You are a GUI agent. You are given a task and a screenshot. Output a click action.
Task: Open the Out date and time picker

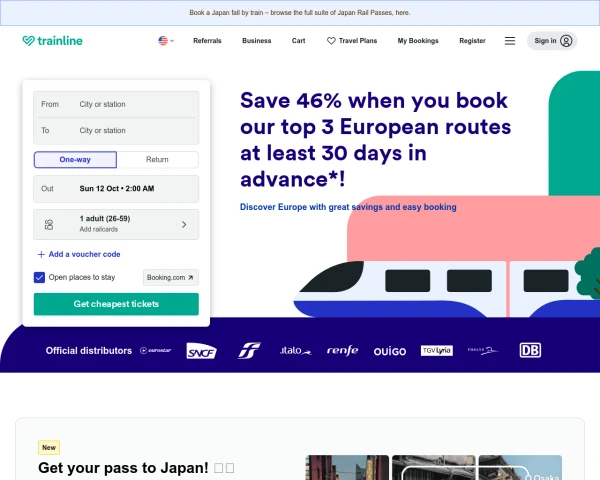(x=116, y=189)
